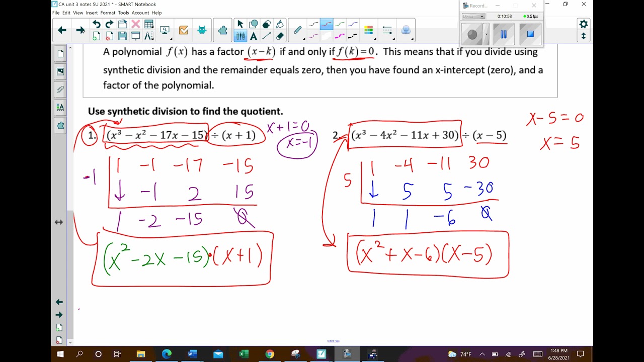Screen dimensions: 644x362
Task: Choose the Text tool letter A
Action: 254,36
